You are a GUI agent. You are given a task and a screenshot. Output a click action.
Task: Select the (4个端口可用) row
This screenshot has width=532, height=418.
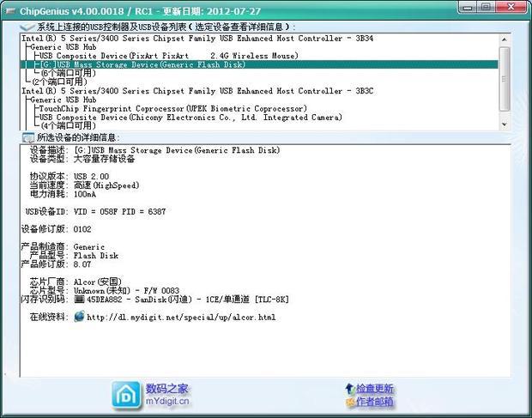click(x=69, y=126)
